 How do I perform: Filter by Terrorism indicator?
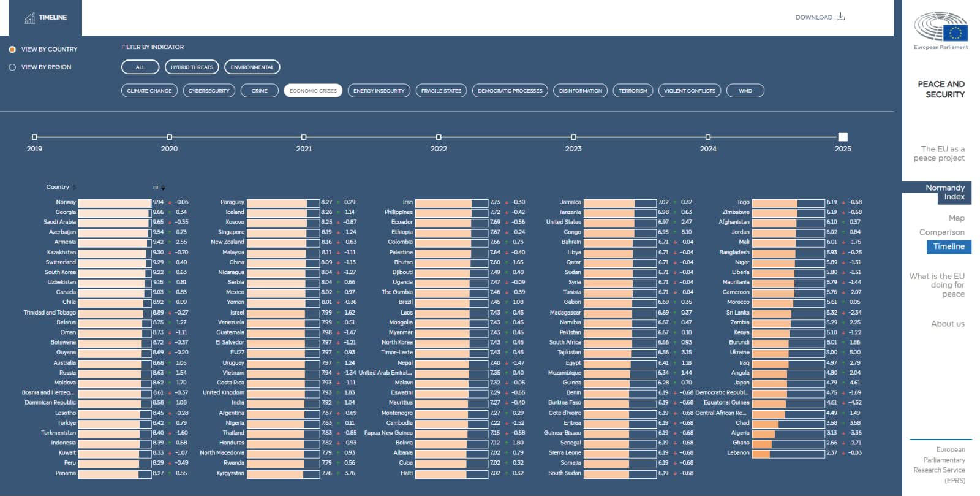tap(633, 91)
